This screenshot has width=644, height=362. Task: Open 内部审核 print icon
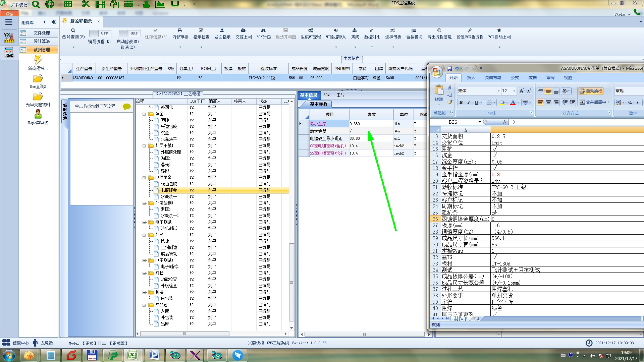tap(180, 31)
